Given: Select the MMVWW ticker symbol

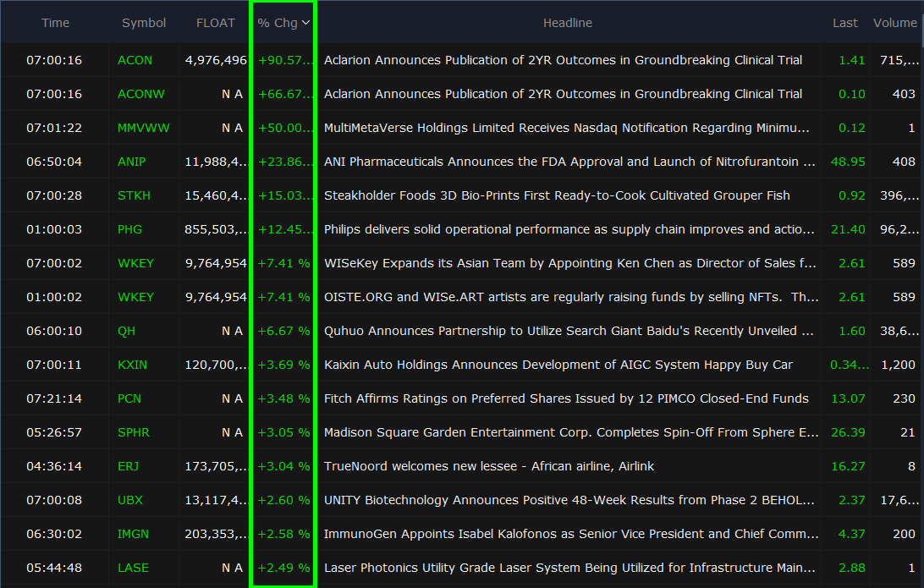Looking at the screenshot, I should pos(143,128).
